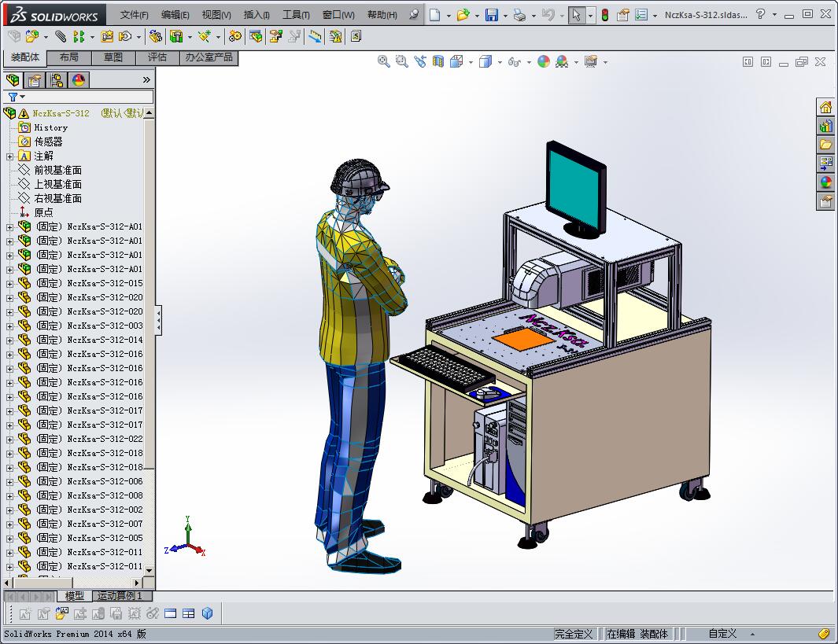
Task: Open the FeatureManager design tree tab icon
Action: coord(13,80)
